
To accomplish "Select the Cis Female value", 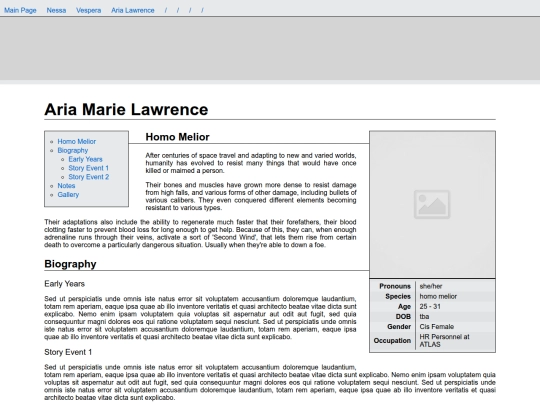I will 437,326.
